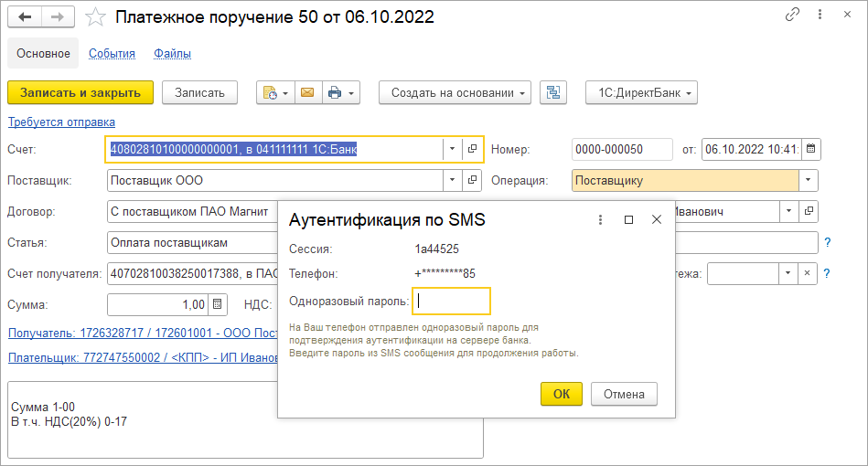Click the printer icon in toolbar

(334, 92)
